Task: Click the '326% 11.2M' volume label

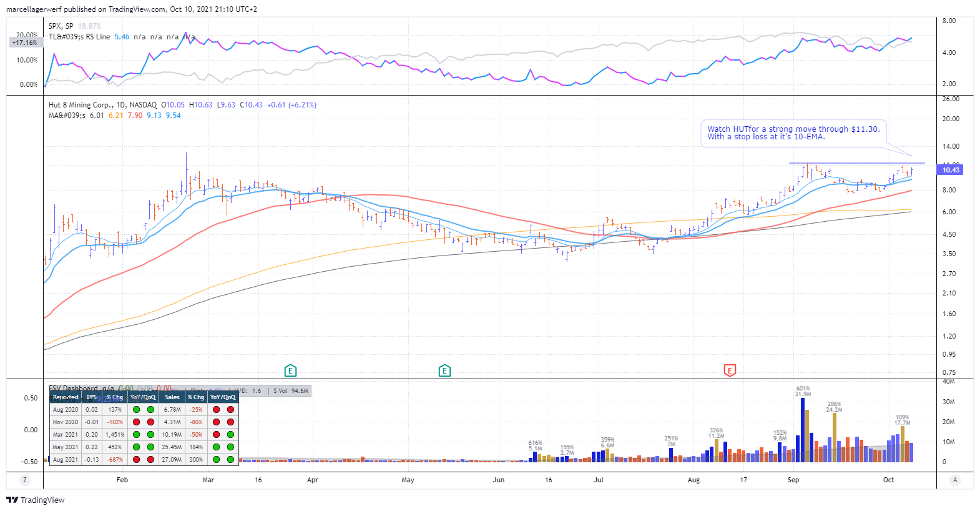Action: click(716, 433)
